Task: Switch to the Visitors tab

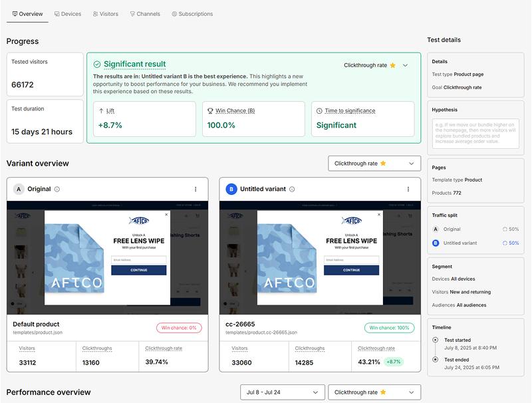Action: tap(106, 14)
